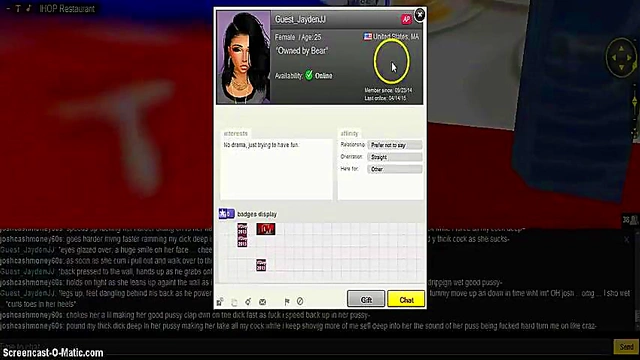The image size is (640, 360).
Task: Click the camera up arrow control
Action: pyautogui.click(x=621, y=48)
